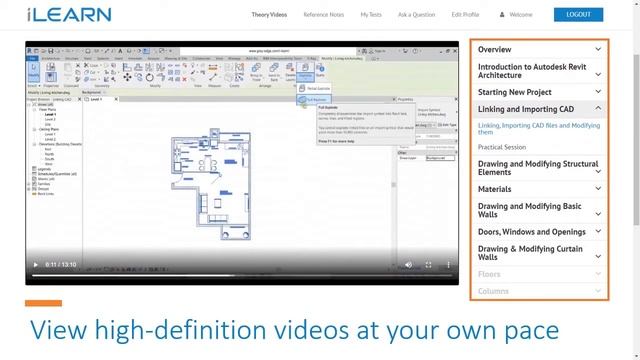Click the Query icon in the Revit ribbon
The image size is (640, 360).
320,71
